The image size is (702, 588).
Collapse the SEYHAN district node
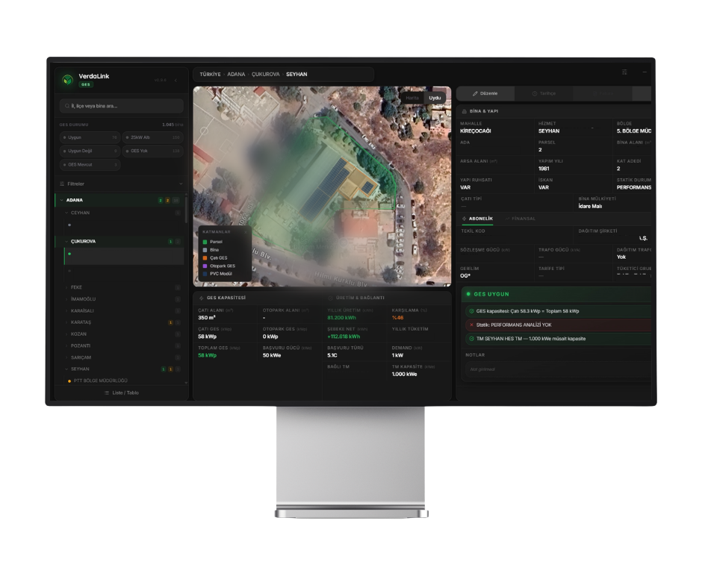(x=66, y=369)
